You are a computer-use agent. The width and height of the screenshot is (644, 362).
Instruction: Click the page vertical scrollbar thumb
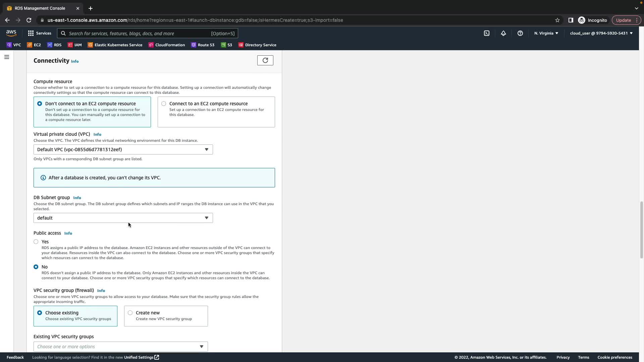(x=641, y=230)
